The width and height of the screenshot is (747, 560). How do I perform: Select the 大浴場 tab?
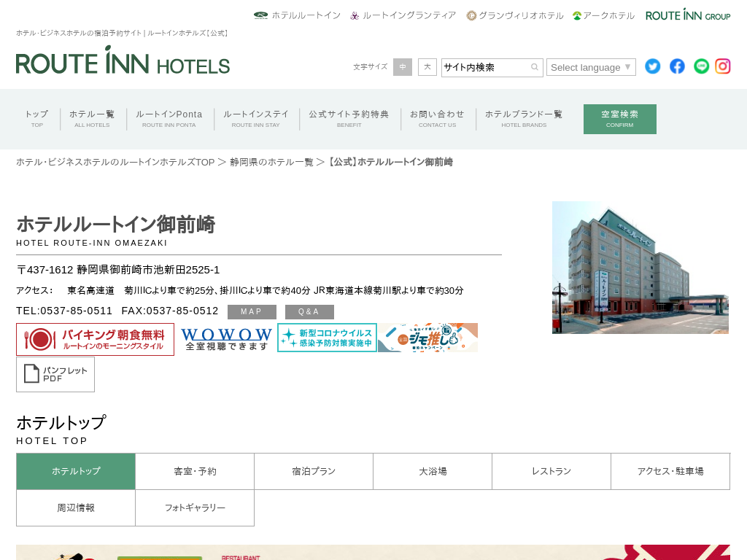[x=433, y=472]
